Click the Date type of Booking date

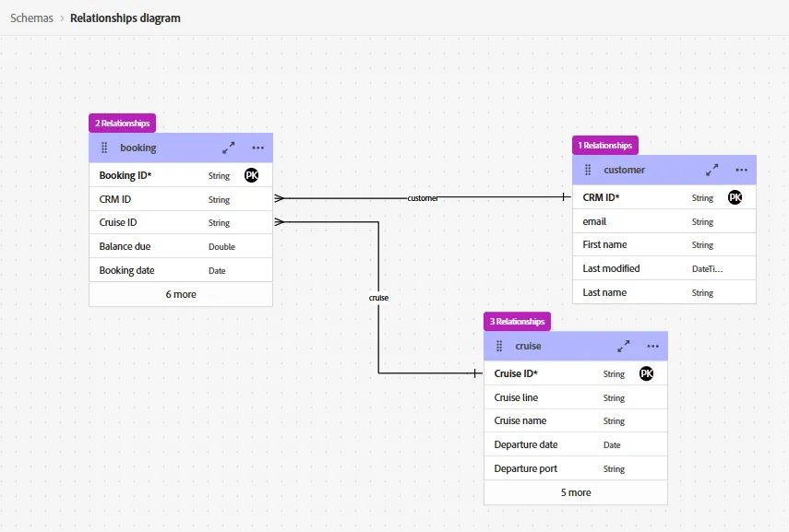(x=217, y=270)
